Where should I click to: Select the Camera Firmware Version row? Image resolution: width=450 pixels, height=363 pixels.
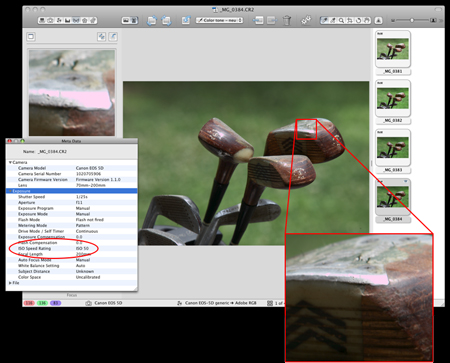coord(72,179)
